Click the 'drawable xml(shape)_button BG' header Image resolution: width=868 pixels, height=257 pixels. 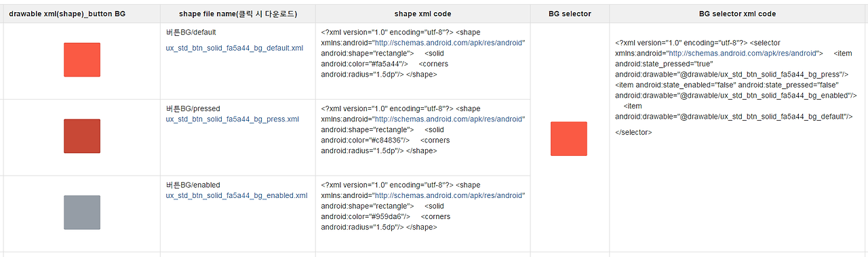click(x=67, y=14)
